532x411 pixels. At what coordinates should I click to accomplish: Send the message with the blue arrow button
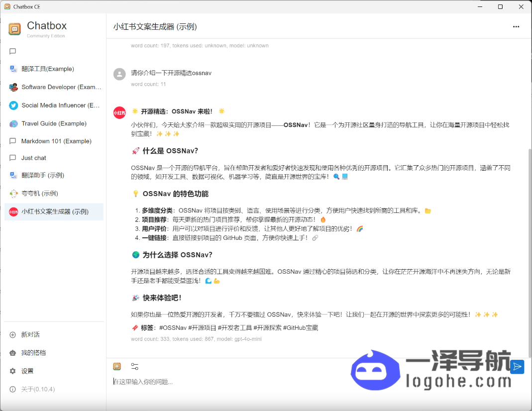517,367
